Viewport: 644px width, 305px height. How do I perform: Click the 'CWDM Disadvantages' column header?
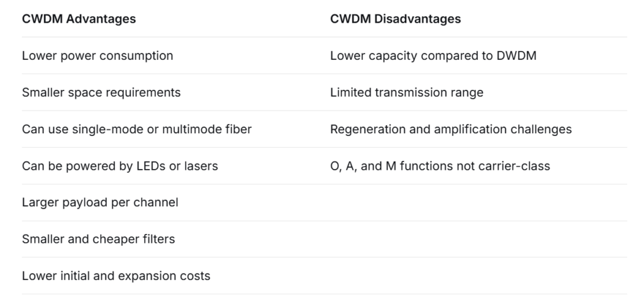click(395, 19)
